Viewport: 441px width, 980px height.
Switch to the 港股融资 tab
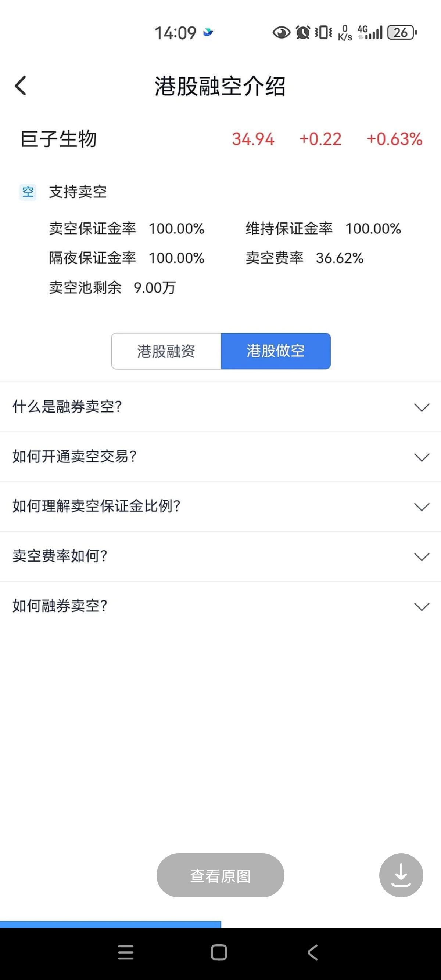[166, 351]
